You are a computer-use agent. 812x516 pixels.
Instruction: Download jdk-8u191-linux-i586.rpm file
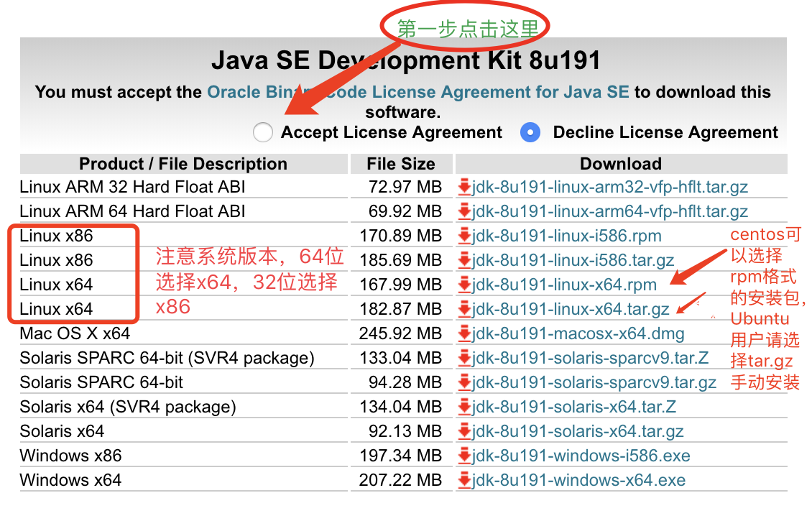tap(566, 235)
